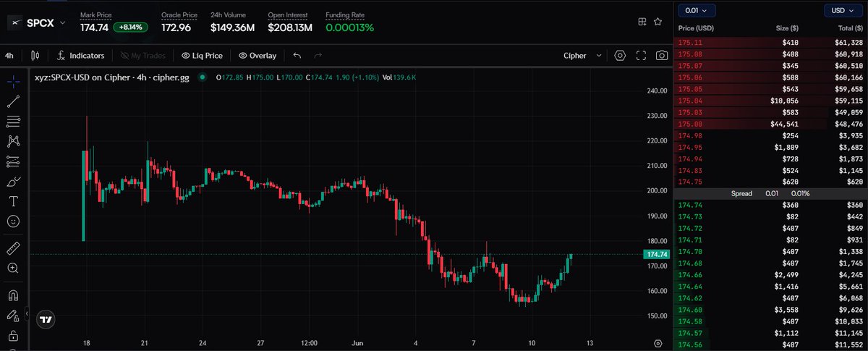Select bid price 174.74 in order book
The width and height of the screenshot is (868, 351).
[689, 205]
